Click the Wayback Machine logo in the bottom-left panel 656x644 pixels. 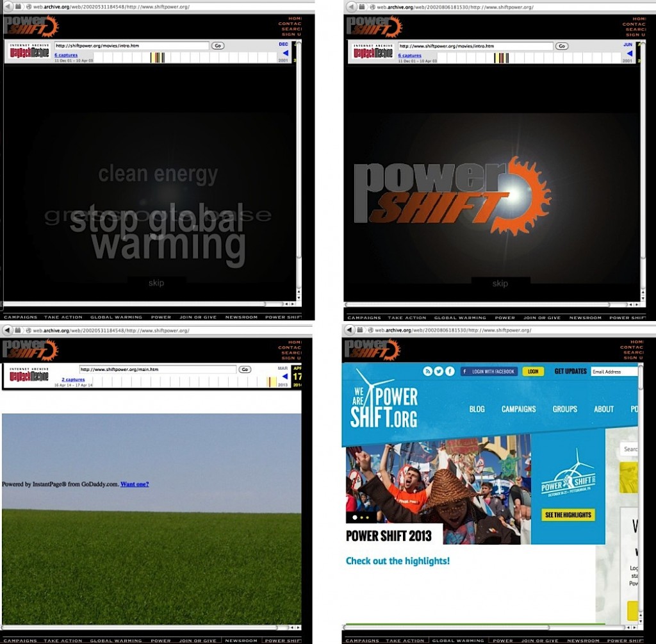(29, 376)
